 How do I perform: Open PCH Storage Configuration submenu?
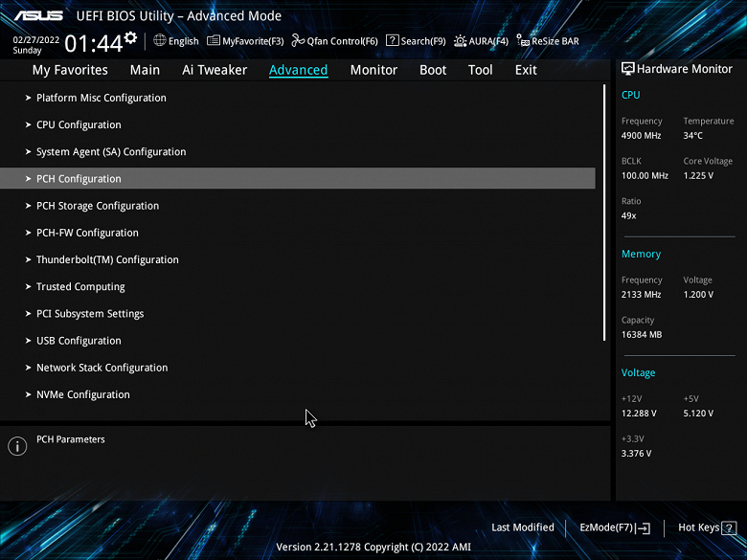[x=298, y=206]
